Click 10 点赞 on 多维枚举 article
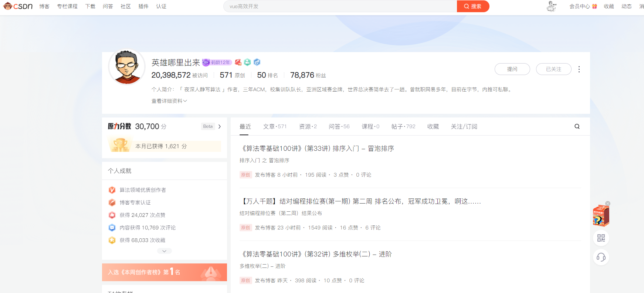The height and width of the screenshot is (293, 644). (333, 280)
